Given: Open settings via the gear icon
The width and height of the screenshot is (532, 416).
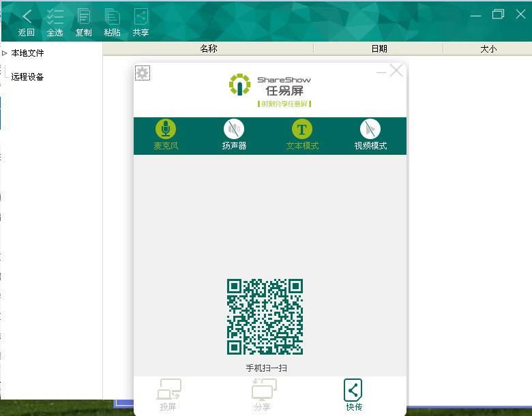Looking at the screenshot, I should coord(143,73).
